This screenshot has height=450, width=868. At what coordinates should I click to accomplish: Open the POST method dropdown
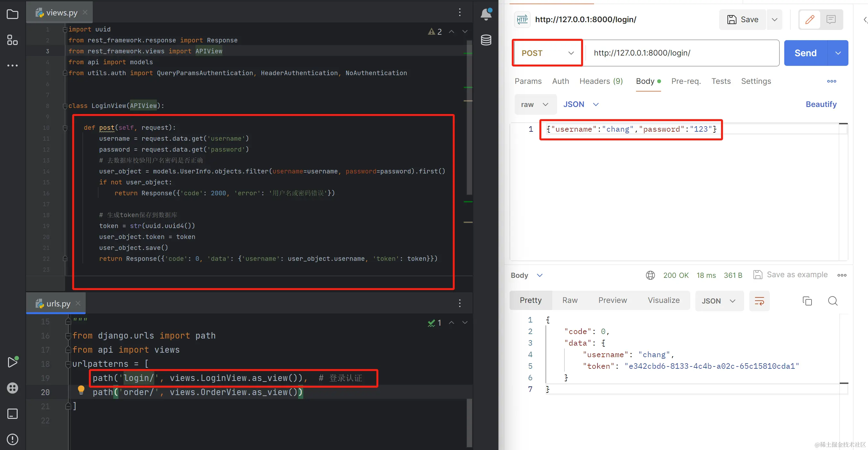(x=547, y=53)
